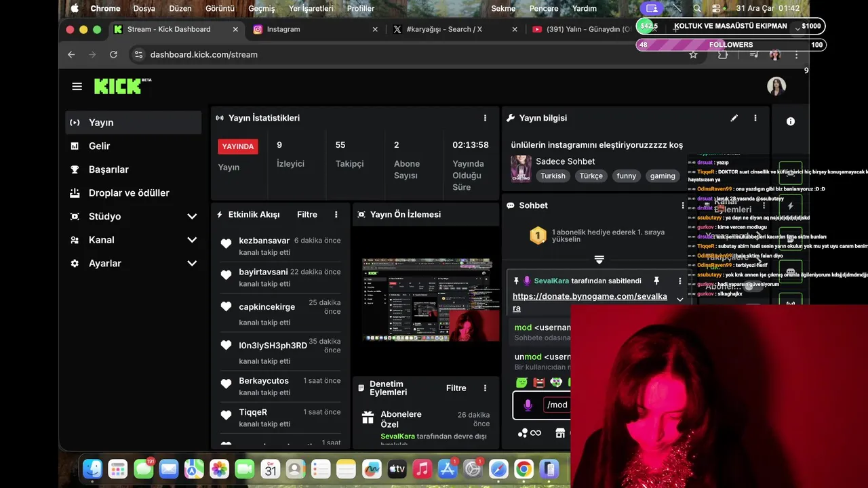
Task: Choose the mod command suggestion
Action: [539, 332]
